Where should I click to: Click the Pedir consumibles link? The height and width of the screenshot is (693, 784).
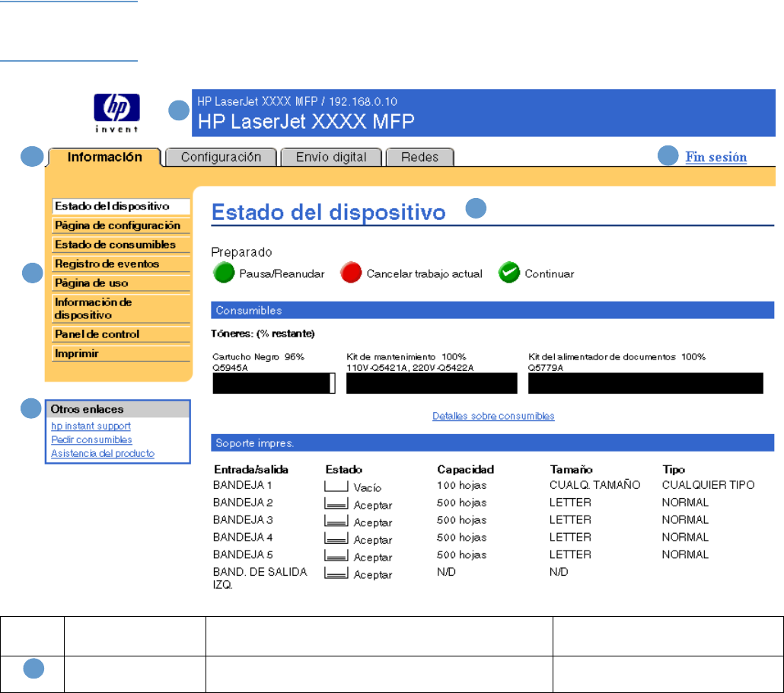(91, 439)
